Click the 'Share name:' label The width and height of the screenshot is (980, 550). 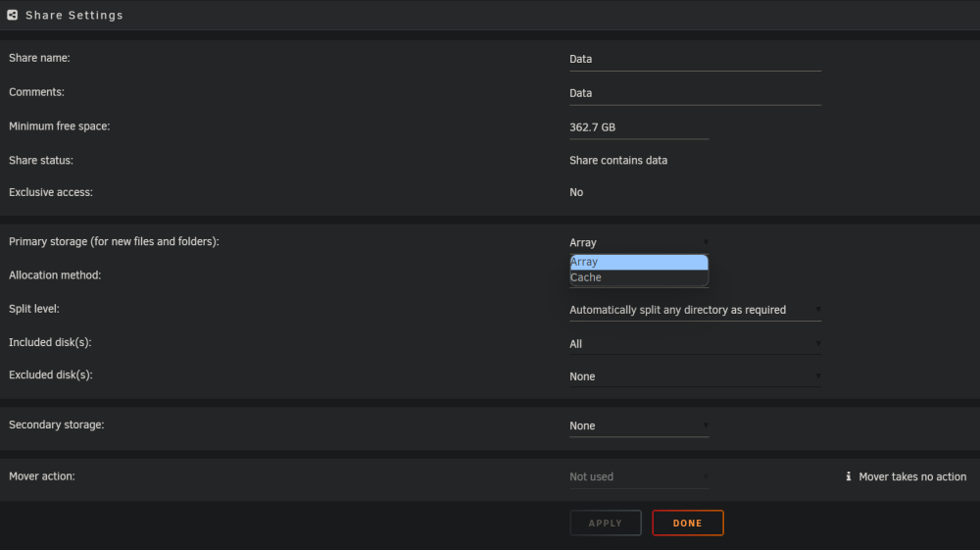coord(39,58)
